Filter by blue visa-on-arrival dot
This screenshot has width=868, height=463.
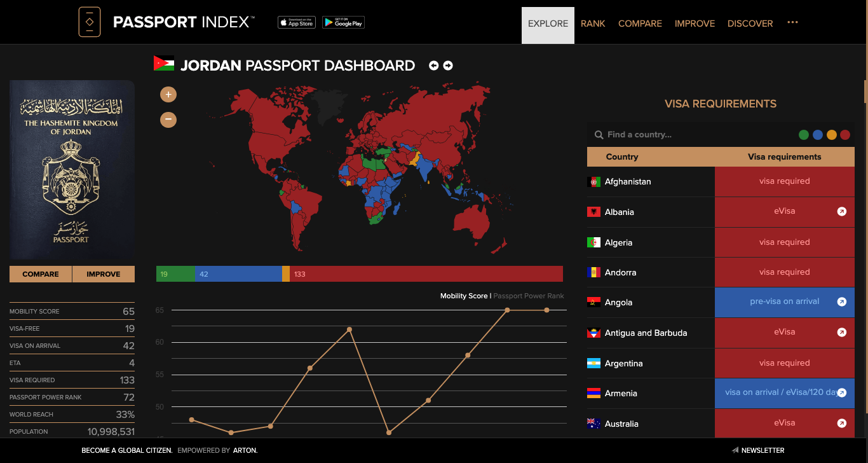[x=818, y=135]
